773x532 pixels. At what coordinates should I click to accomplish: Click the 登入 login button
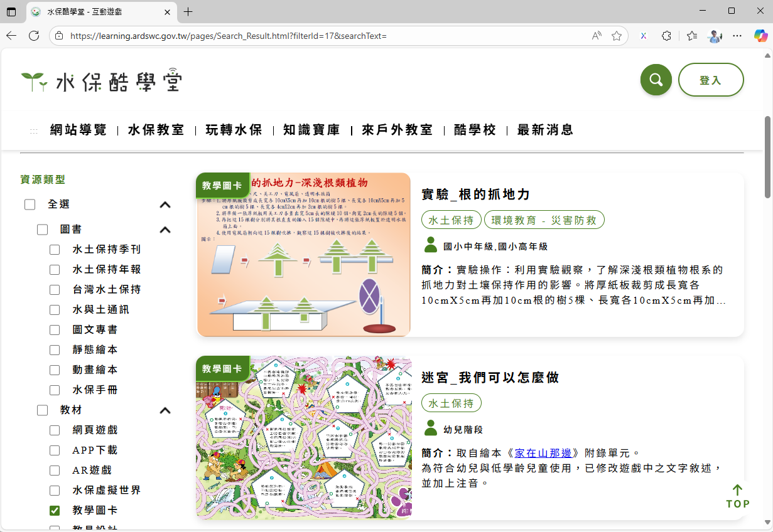click(711, 80)
